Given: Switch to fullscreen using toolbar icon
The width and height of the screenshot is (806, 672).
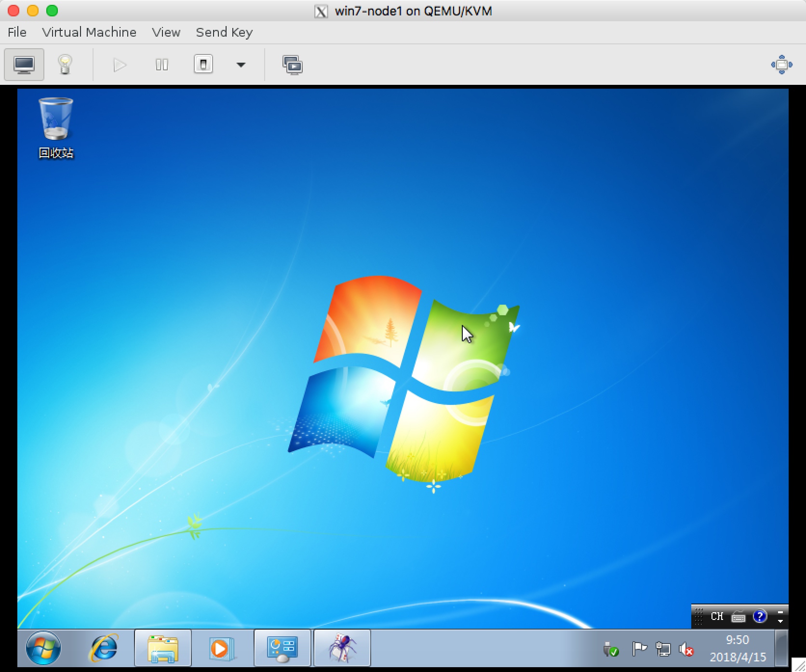Looking at the screenshot, I should (781, 65).
